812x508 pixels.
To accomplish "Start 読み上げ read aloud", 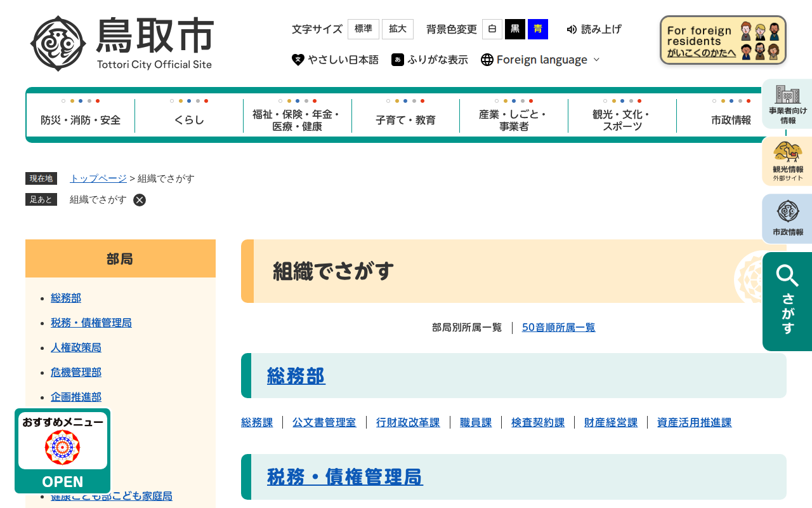I will click(x=594, y=29).
